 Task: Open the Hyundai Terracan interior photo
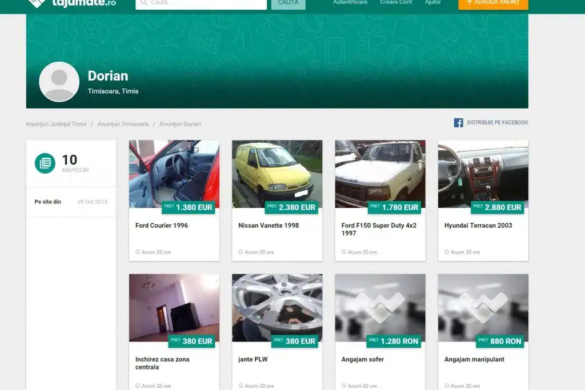pyautogui.click(x=483, y=174)
